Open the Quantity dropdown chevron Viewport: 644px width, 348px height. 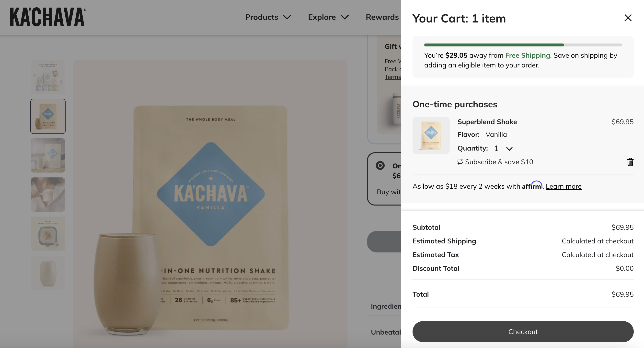[x=509, y=149]
